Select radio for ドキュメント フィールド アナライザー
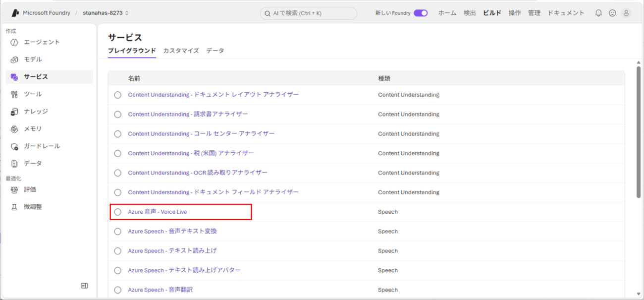Viewport: 644px width, 300px height. (117, 192)
